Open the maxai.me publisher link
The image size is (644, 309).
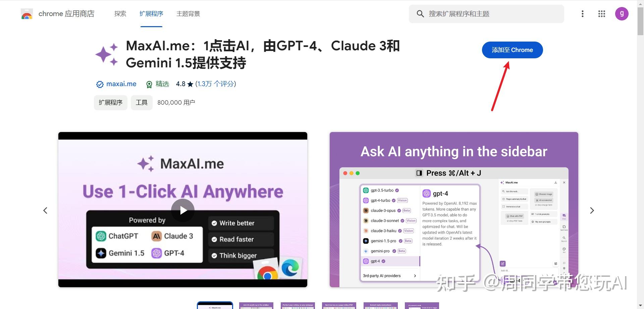pyautogui.click(x=121, y=84)
